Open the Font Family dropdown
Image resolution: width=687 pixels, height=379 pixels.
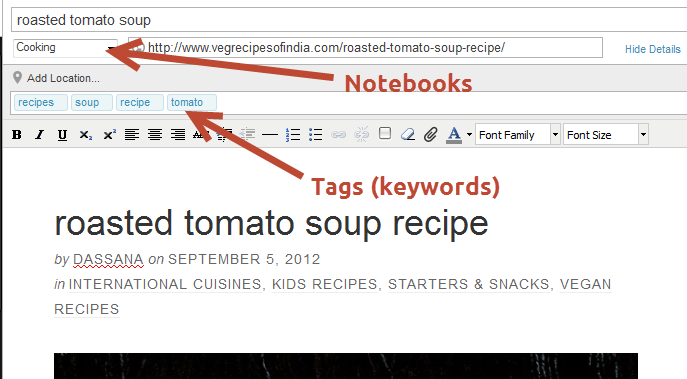point(517,135)
